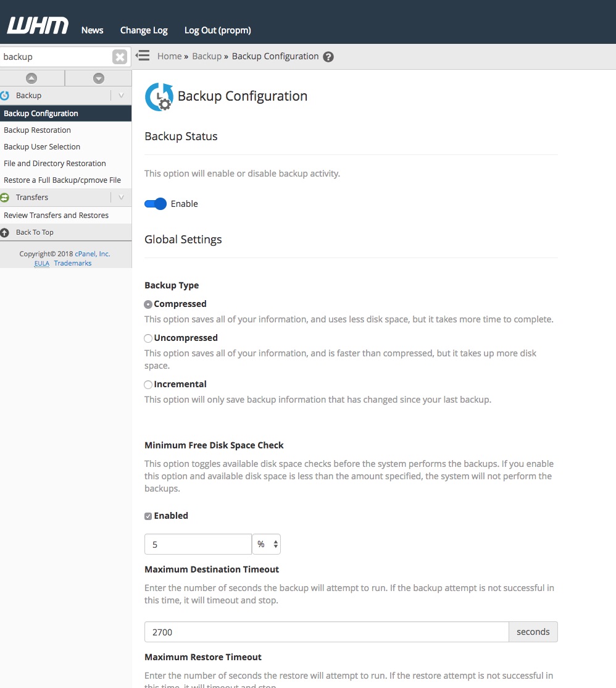Screen dimensions: 616x688
Task: Toggle the Backup Status Enable switch
Action: coord(156,204)
